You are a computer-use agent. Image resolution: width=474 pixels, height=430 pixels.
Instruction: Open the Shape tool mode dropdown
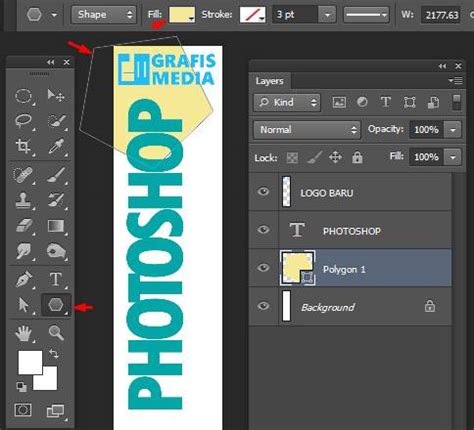[x=104, y=15]
